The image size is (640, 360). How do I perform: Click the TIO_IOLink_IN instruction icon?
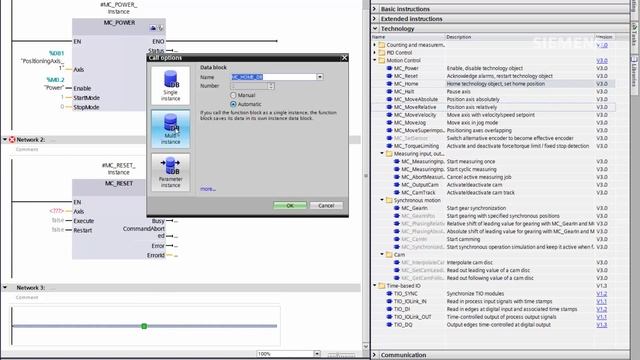389,301
